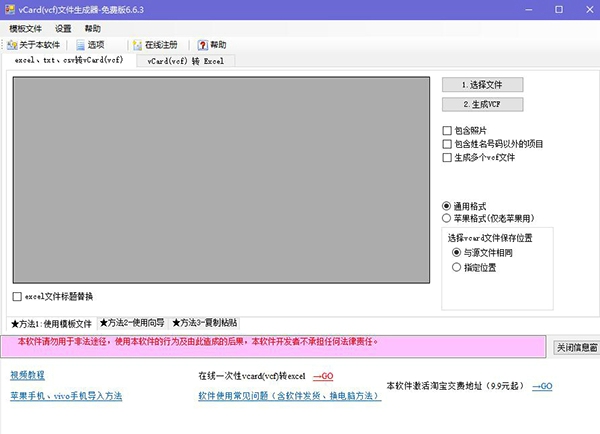Open the 视频教程 link
The image size is (600, 434).
(x=28, y=376)
